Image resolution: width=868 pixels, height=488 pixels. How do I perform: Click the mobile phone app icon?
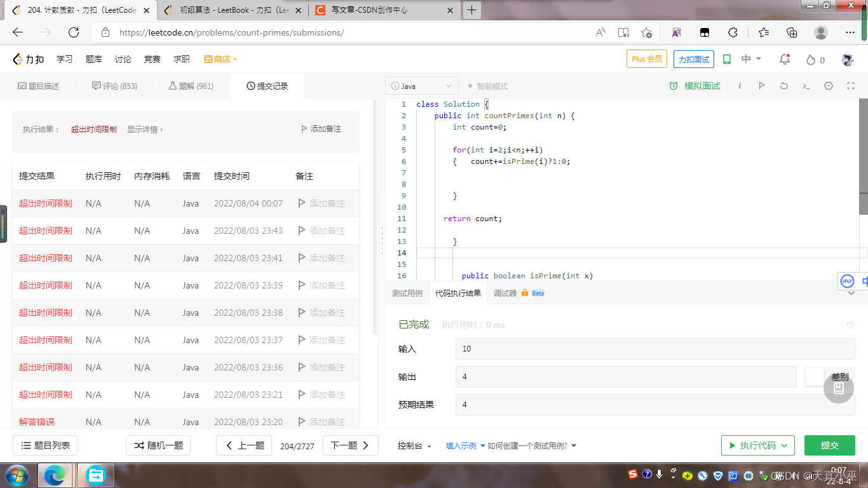coord(727,59)
